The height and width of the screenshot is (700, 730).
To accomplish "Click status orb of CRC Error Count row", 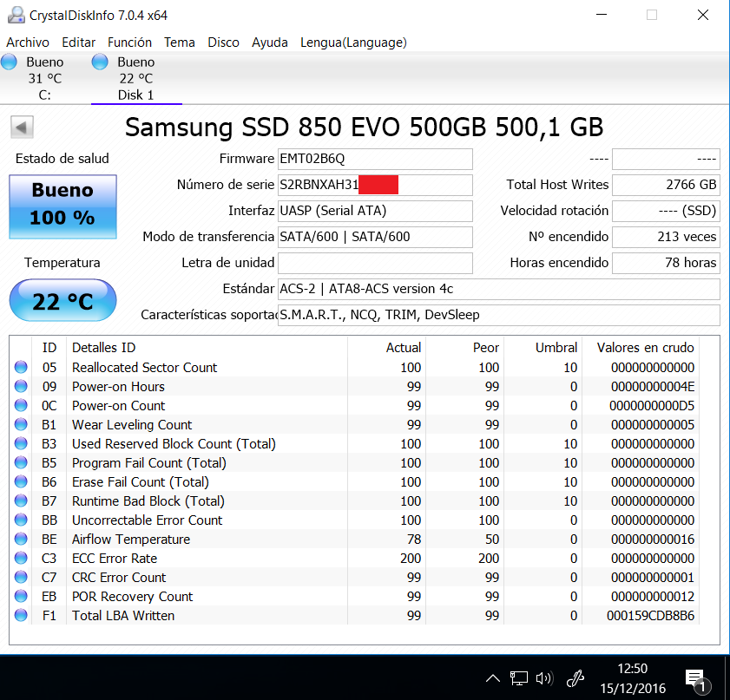I will click(21, 577).
